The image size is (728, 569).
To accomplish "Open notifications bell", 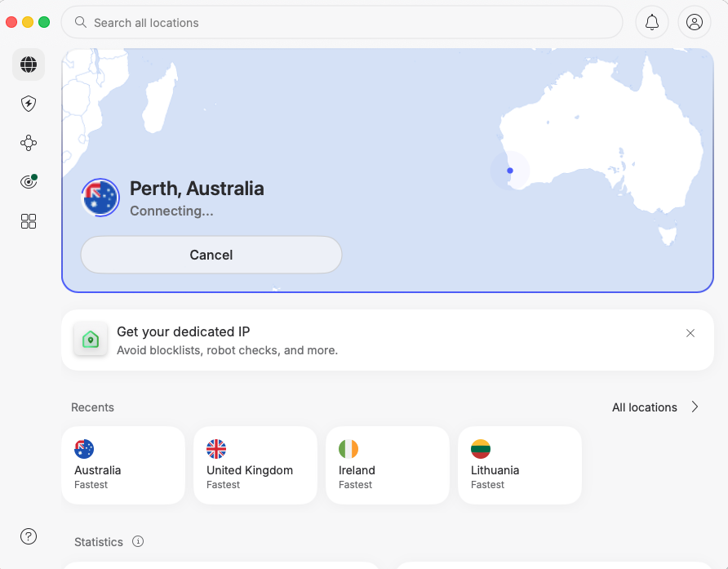I will tap(652, 22).
